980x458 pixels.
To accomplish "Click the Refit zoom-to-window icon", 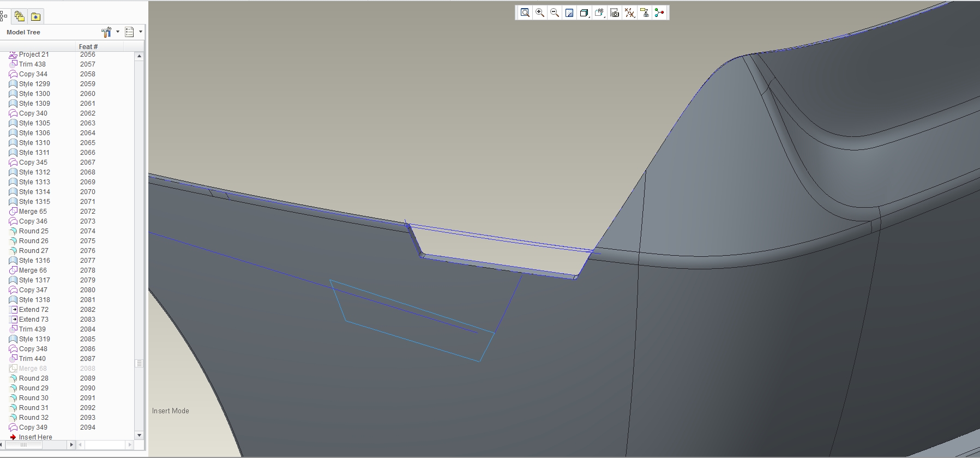I will click(x=525, y=13).
